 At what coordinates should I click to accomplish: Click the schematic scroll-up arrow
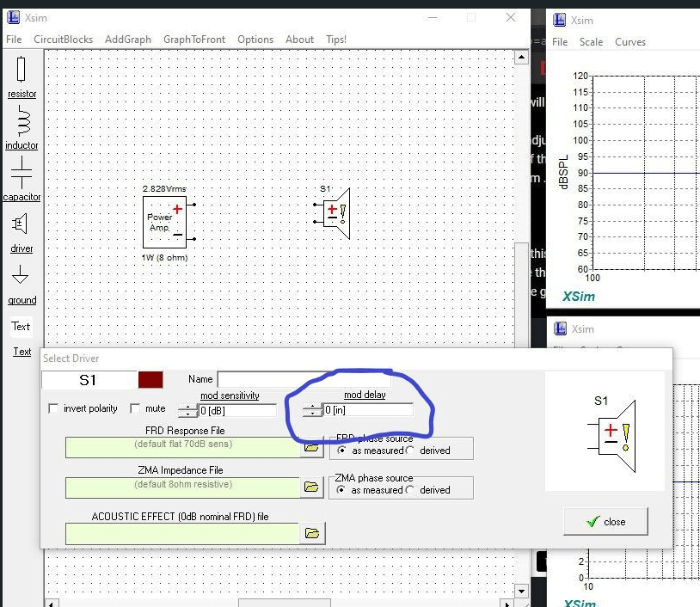(x=521, y=58)
